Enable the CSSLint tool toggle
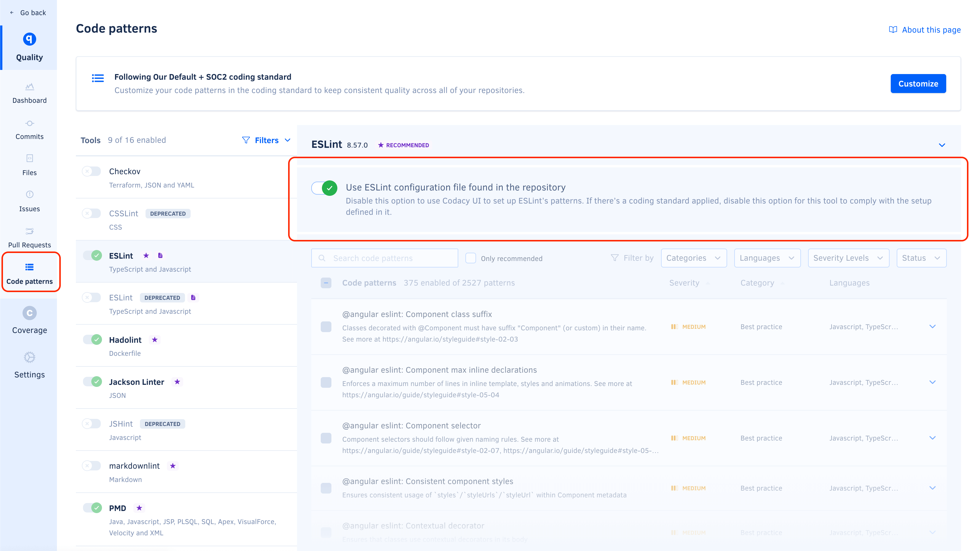Screen dimensions: 980x551 click(x=92, y=213)
